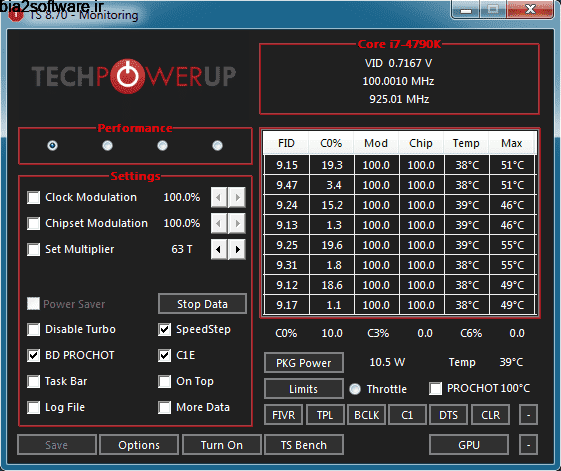Screen dimensions: 561x471
Task: Click the Chip column header
Action: coord(421,143)
